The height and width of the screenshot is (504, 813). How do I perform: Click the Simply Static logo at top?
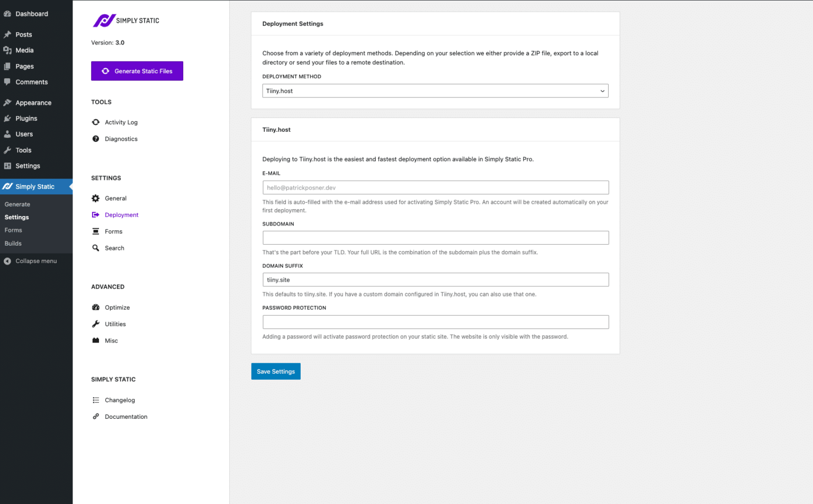[126, 21]
